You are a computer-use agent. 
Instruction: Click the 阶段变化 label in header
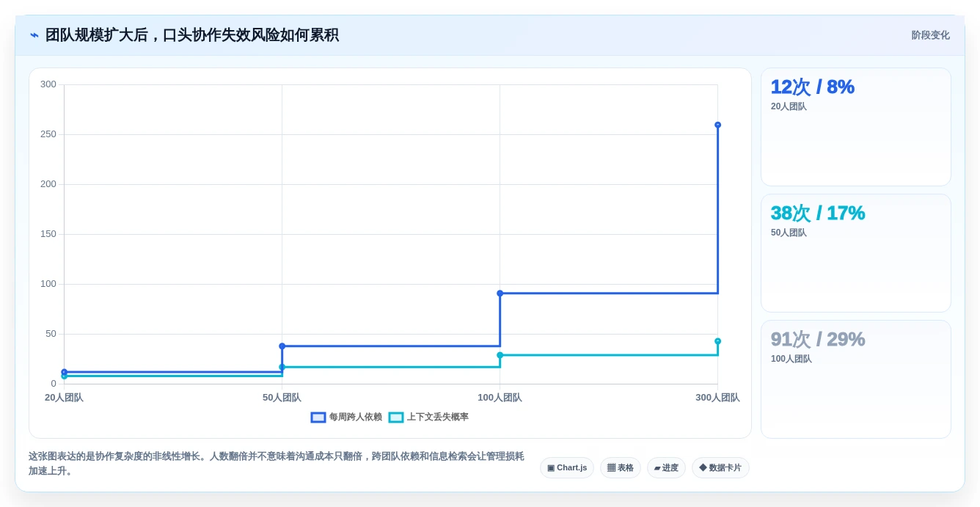tap(930, 35)
